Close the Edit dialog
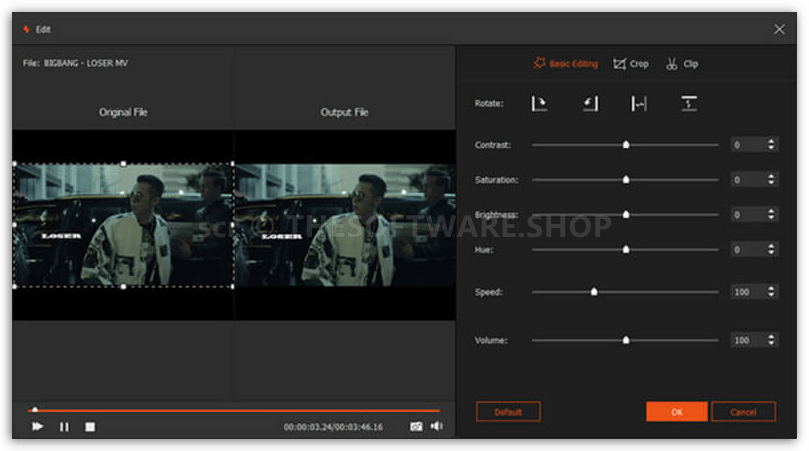809x451 pixels. pos(779,29)
